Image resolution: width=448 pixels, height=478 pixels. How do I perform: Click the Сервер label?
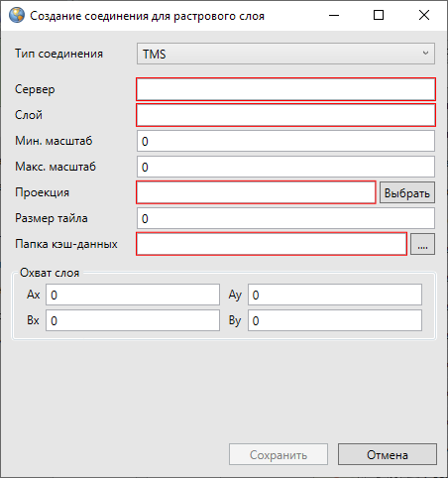35,89
